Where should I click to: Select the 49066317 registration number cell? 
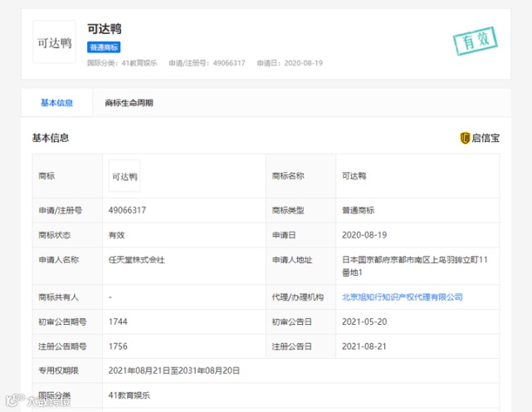click(127, 210)
